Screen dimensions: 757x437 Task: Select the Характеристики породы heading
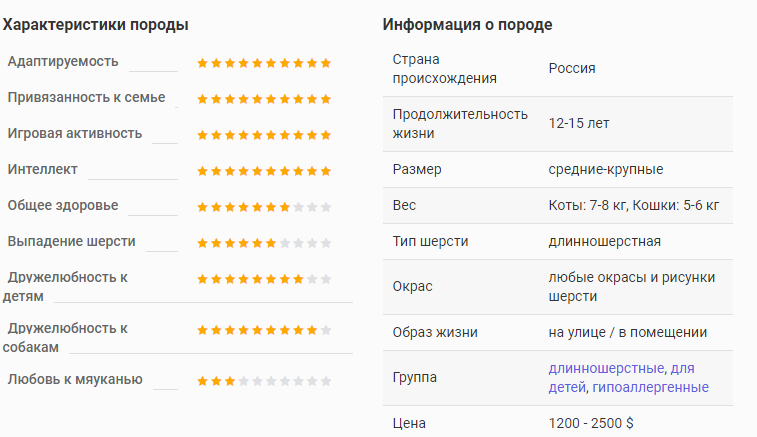[96, 25]
